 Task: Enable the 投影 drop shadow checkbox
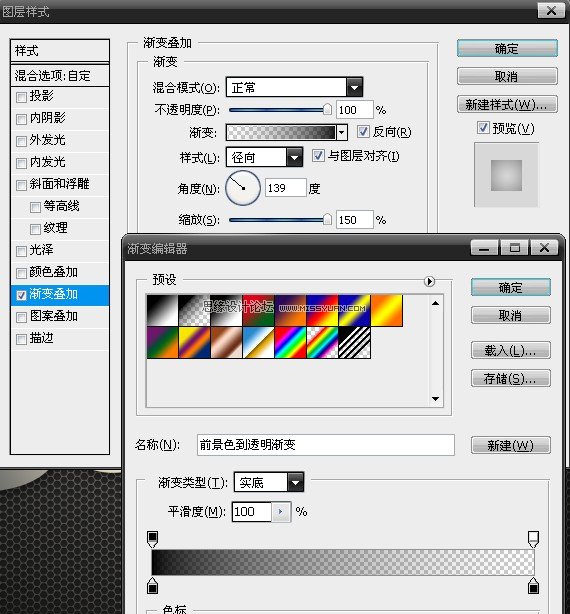point(21,97)
